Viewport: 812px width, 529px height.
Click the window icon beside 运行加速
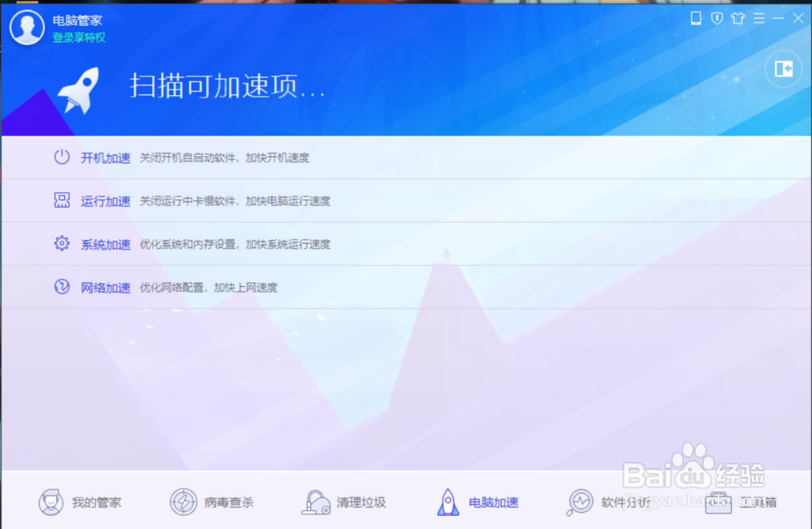pyautogui.click(x=61, y=201)
